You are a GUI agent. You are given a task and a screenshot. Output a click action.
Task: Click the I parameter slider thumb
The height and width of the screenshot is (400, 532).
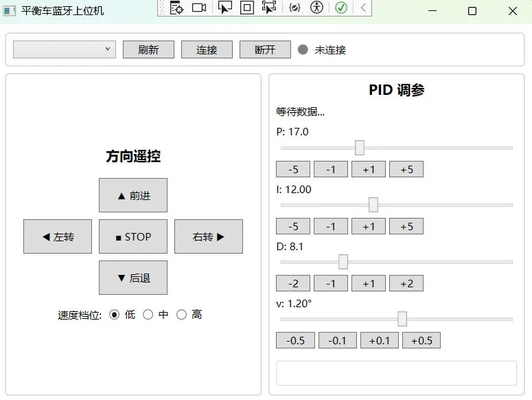(373, 205)
